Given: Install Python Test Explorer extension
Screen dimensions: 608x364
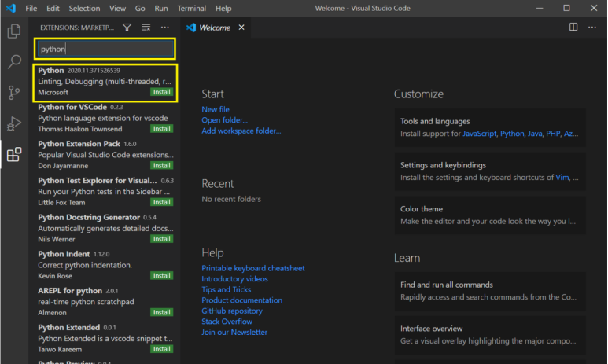Looking at the screenshot, I should pos(161,202).
